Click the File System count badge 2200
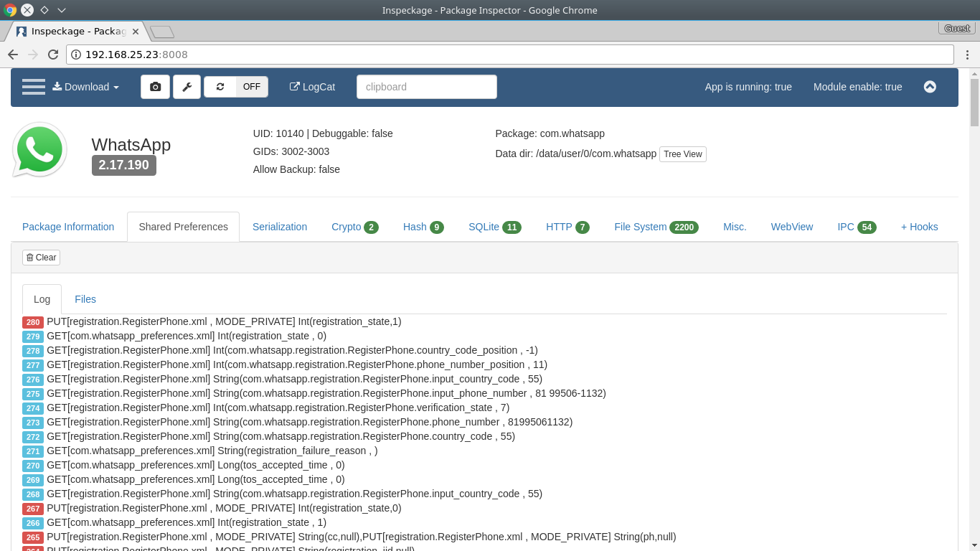 (x=684, y=227)
